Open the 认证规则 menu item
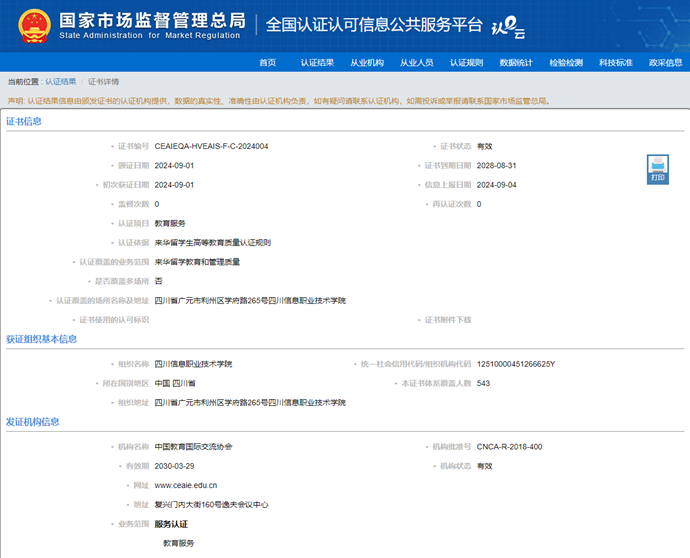This screenshot has width=690, height=558. [466, 62]
